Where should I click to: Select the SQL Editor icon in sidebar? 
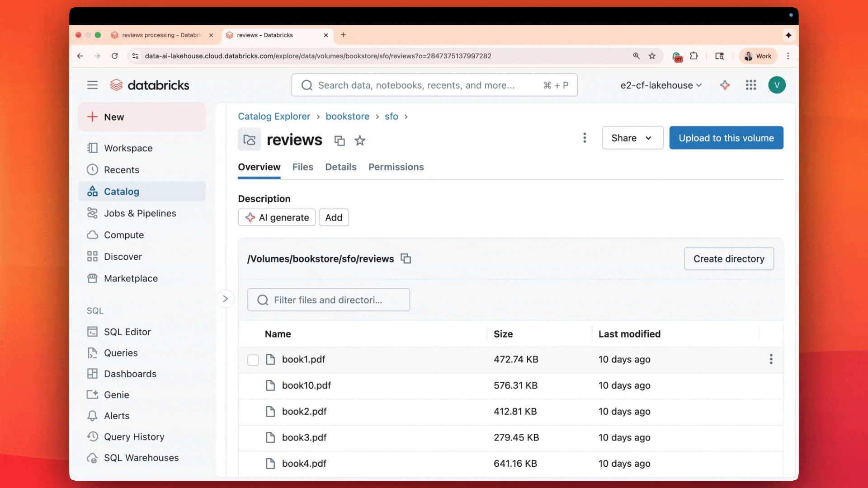coord(92,331)
